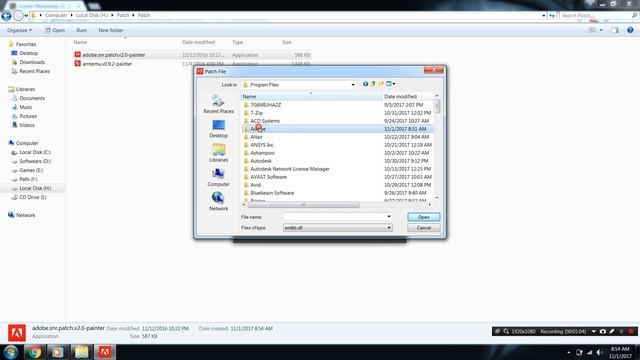
Task: Click the dialog create new folder icon
Action: [x=381, y=84]
